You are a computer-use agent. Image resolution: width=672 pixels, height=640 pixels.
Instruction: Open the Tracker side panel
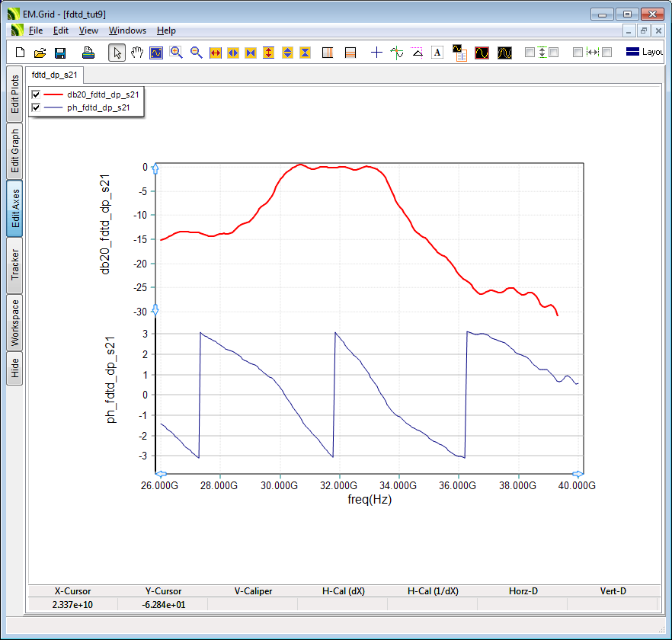coord(14,264)
